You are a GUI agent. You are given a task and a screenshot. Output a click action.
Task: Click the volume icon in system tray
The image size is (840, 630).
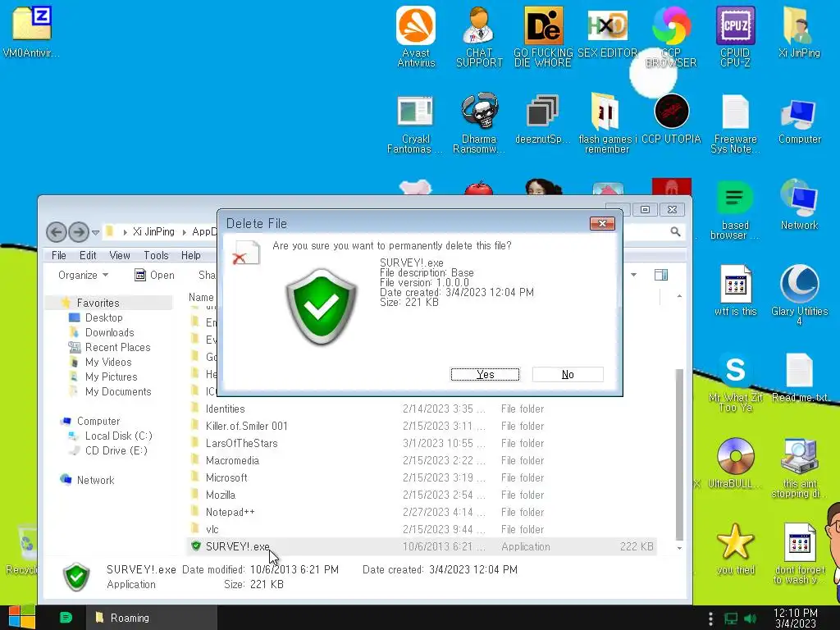[750, 619]
